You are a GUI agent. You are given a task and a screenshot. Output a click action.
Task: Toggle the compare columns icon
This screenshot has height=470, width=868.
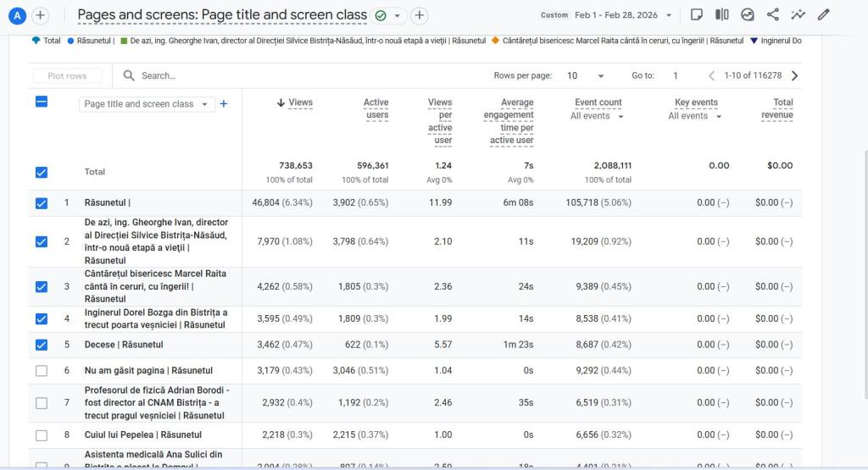(x=721, y=14)
